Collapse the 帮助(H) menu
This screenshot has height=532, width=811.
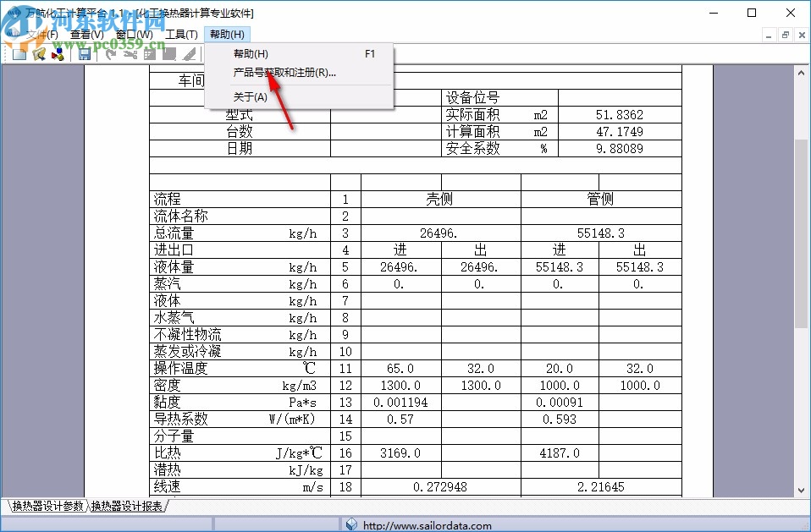(x=227, y=35)
